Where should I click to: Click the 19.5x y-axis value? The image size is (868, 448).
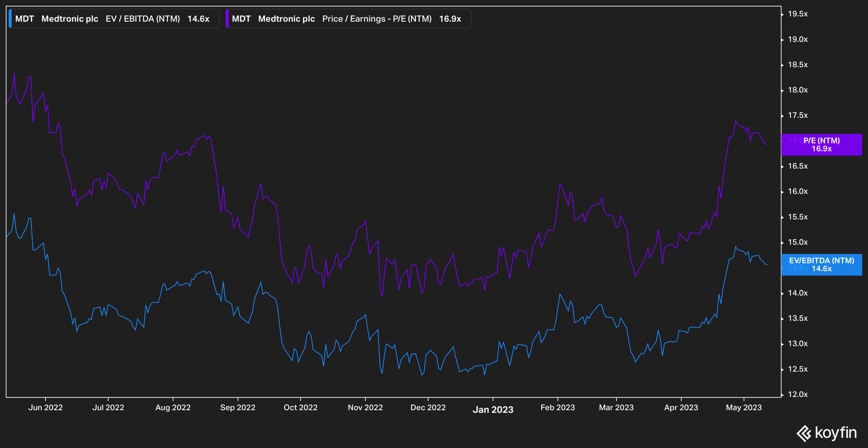[x=798, y=14]
